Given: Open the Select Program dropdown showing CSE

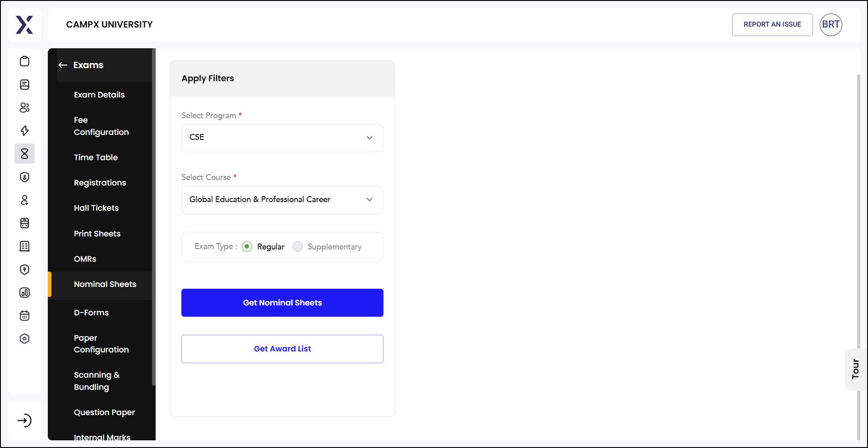Looking at the screenshot, I should point(282,138).
